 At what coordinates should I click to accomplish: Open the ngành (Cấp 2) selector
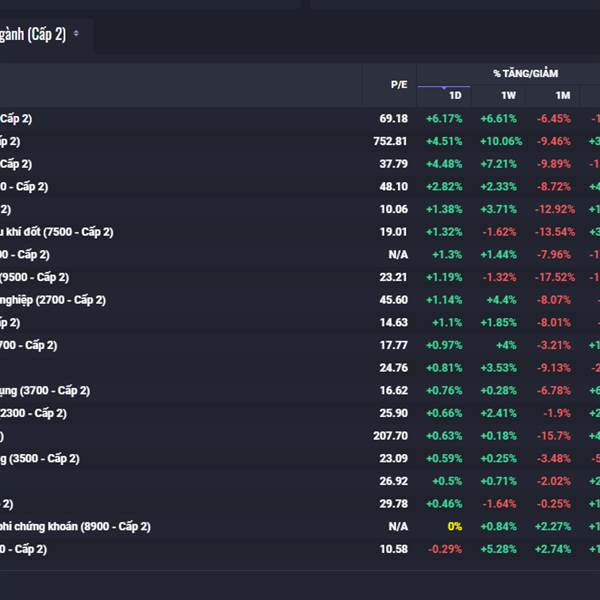coord(35,34)
